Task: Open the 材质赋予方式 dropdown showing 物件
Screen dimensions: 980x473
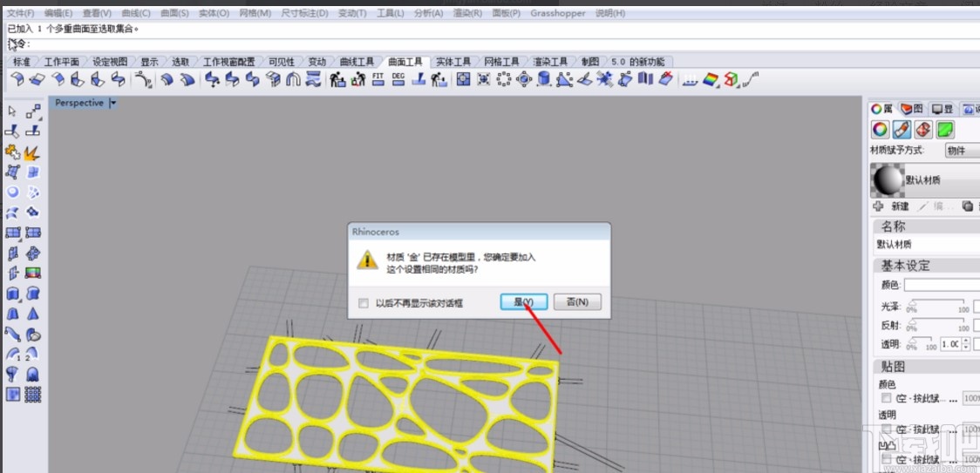Action: (x=961, y=151)
